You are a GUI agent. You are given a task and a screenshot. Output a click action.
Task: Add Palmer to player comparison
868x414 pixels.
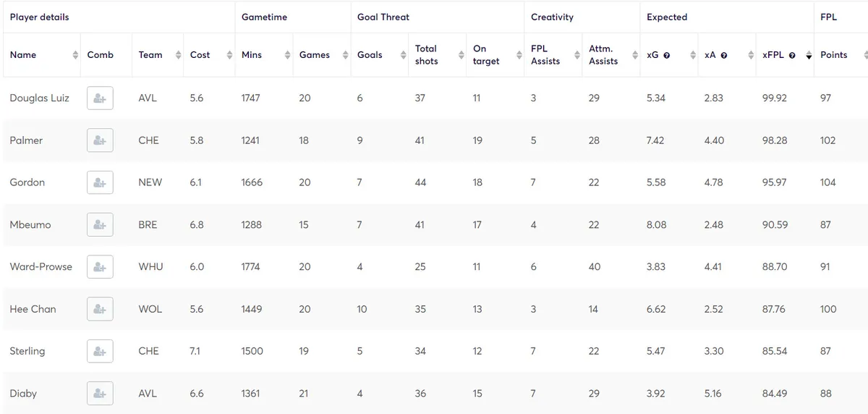pyautogui.click(x=100, y=140)
